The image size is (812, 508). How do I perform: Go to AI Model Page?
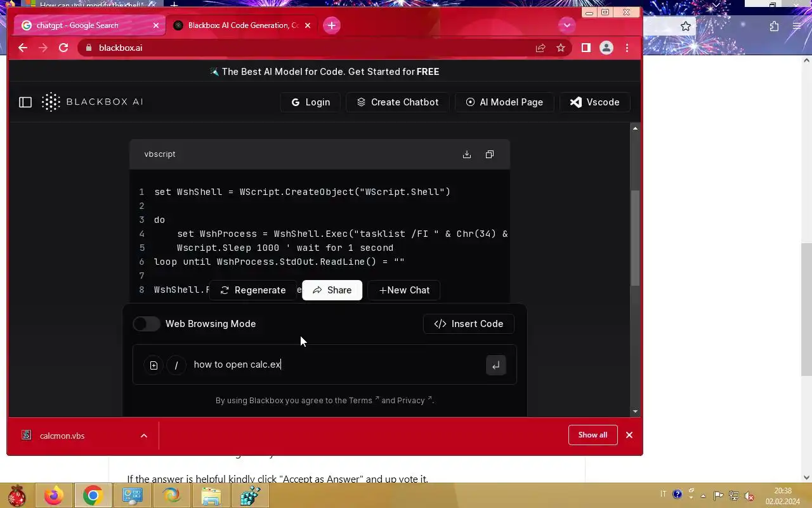point(504,102)
